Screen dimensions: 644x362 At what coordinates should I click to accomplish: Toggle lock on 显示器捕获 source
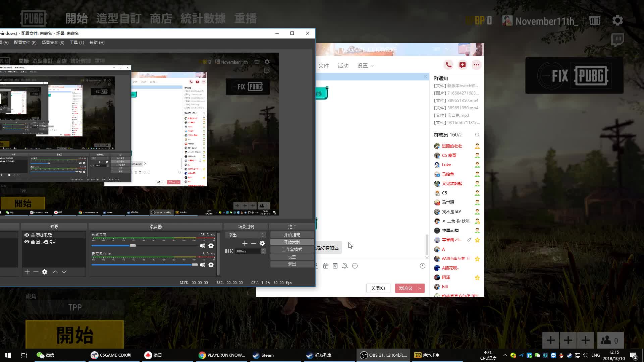pyautogui.click(x=33, y=242)
